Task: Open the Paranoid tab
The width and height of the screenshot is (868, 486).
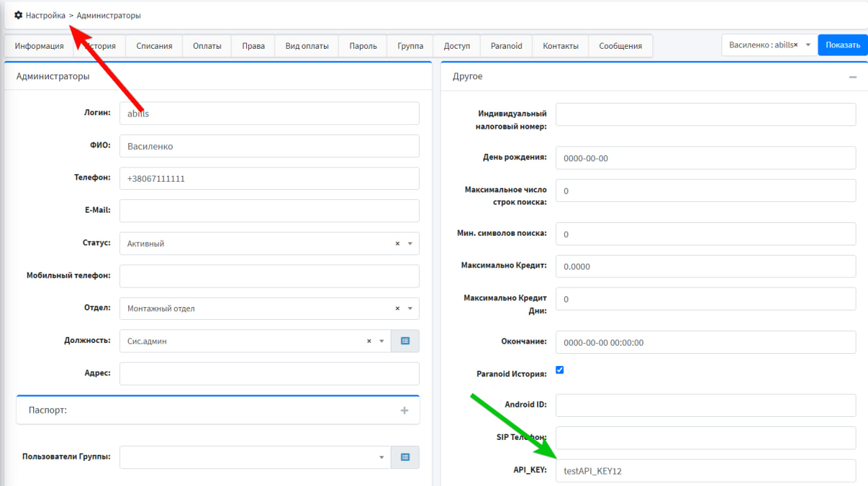Action: 506,46
